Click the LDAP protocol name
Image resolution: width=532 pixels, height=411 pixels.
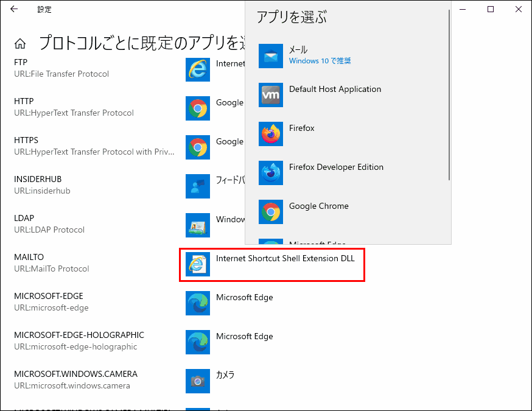pyautogui.click(x=24, y=218)
